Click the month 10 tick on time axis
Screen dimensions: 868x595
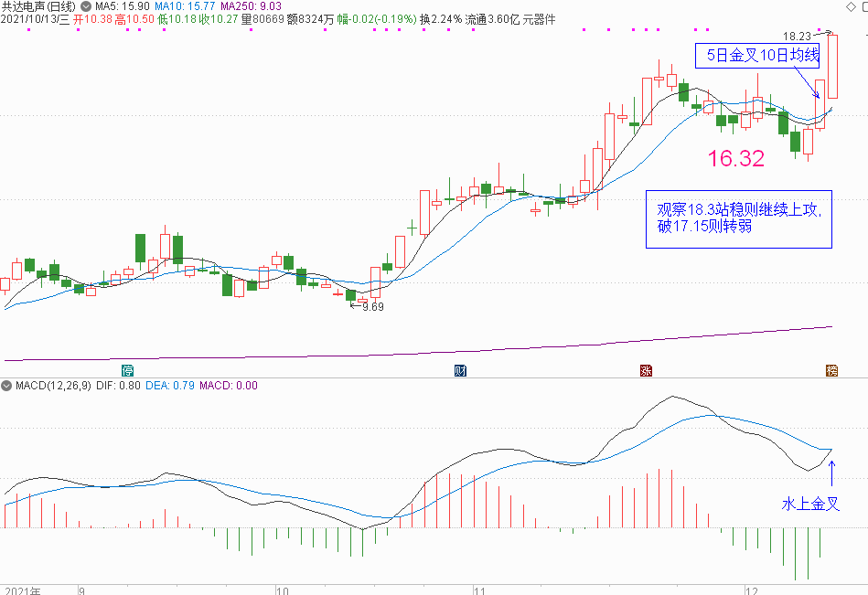point(283,590)
